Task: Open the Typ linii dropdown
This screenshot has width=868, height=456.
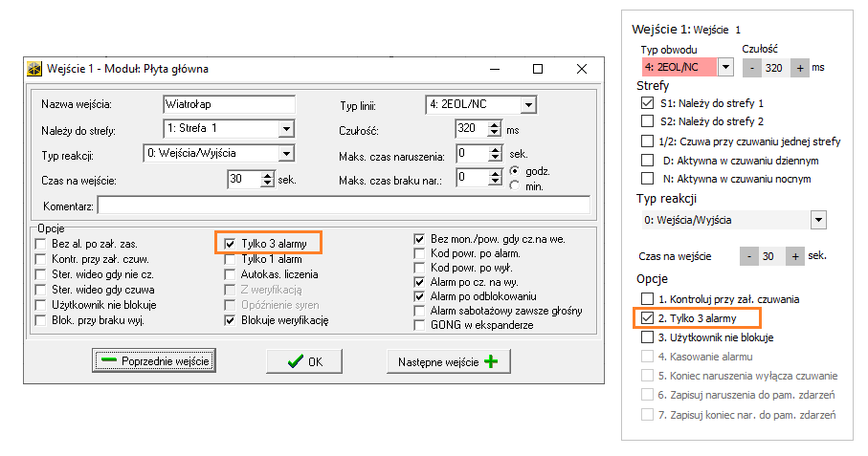Action: (528, 104)
